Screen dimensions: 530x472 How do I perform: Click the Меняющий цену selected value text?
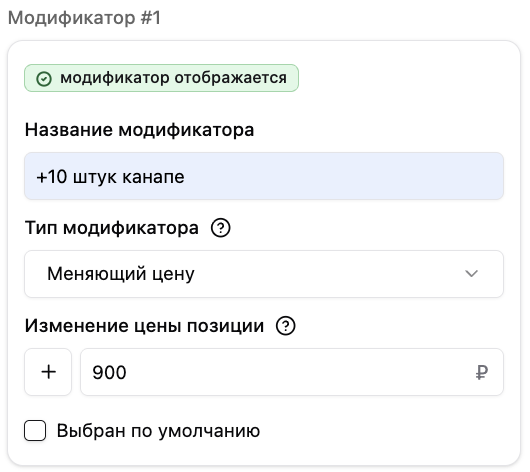[121, 274]
